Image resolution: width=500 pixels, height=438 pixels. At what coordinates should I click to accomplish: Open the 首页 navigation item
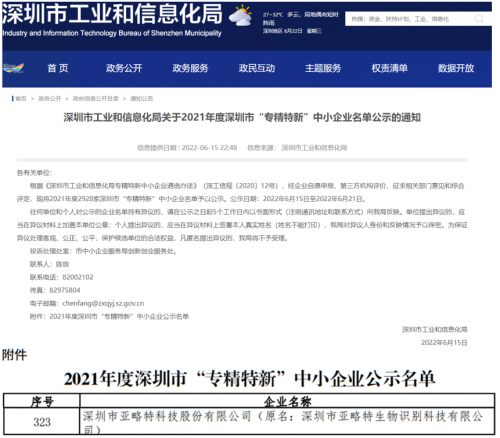[58, 68]
